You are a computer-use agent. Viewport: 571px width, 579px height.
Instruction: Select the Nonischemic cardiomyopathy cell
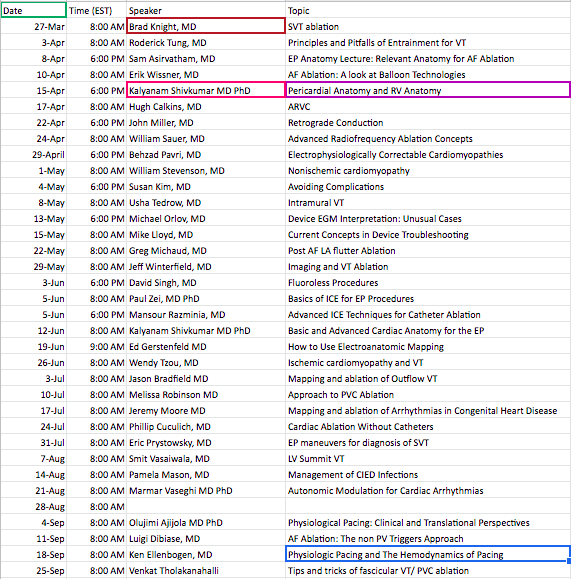(x=428, y=170)
